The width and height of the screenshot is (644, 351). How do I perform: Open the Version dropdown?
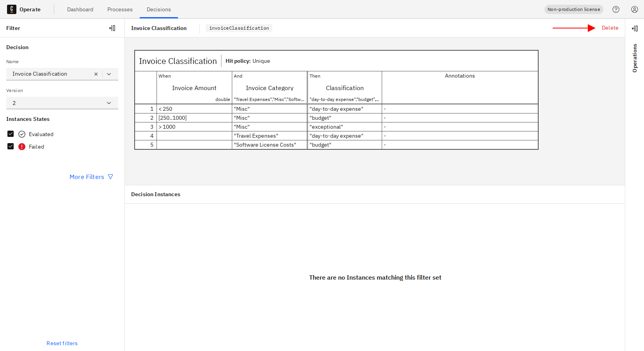[62, 103]
